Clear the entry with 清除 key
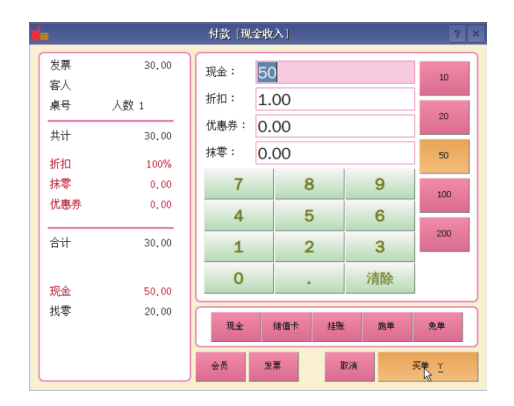 click(380, 278)
